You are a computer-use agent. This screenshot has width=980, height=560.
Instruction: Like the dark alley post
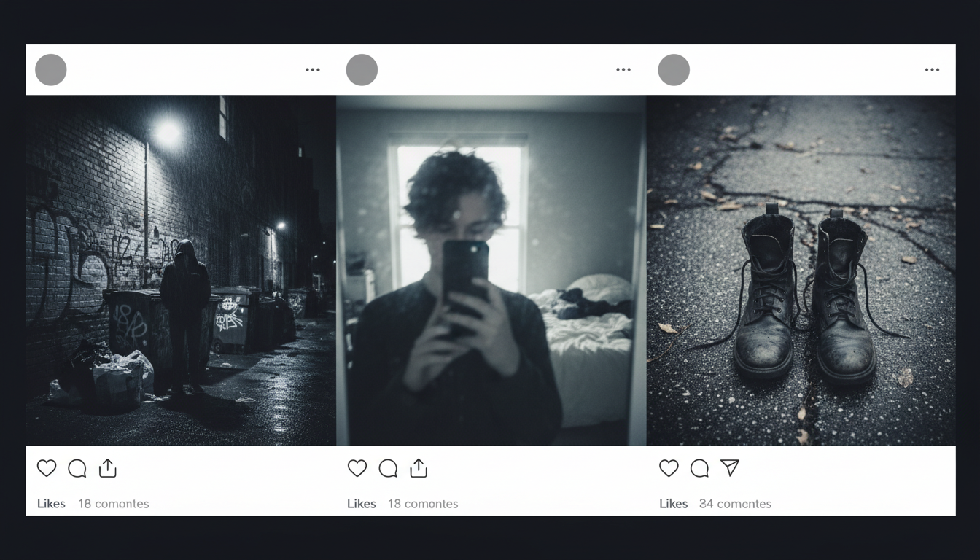tap(47, 468)
